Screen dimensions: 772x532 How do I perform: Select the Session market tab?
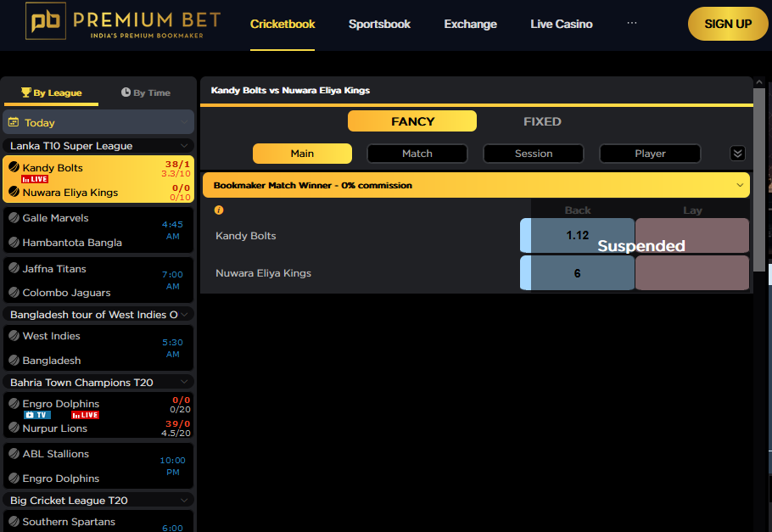(533, 154)
